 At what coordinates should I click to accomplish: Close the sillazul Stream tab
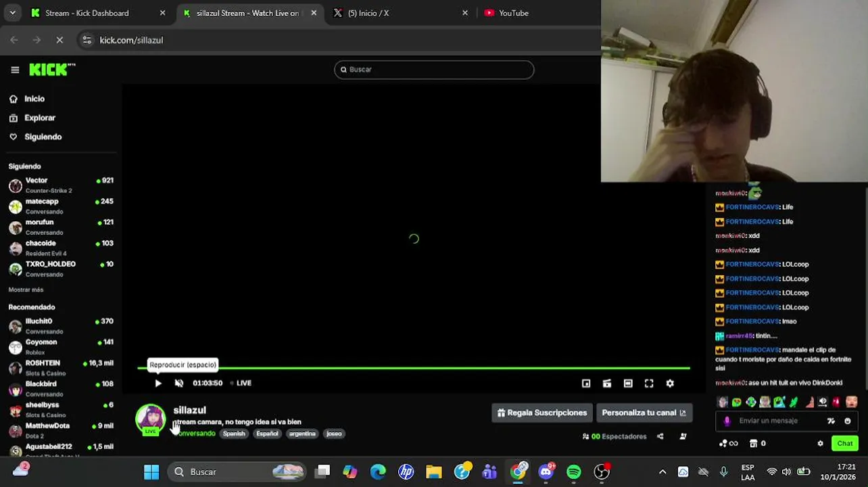314,13
